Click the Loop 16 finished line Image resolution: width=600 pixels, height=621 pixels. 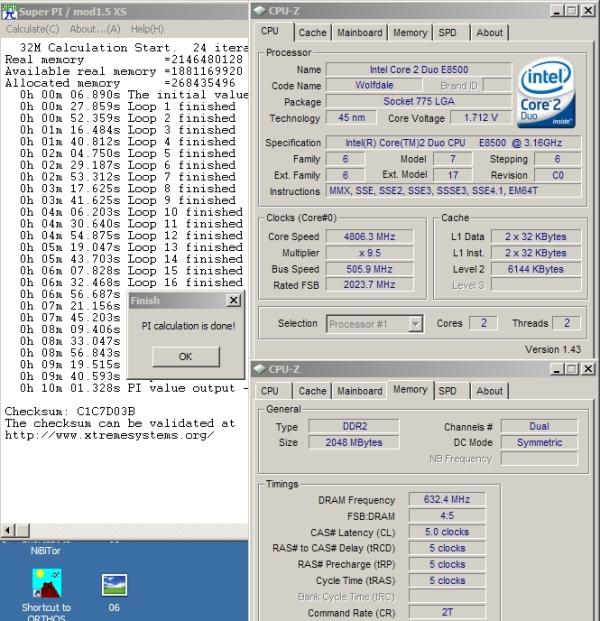coord(131,282)
